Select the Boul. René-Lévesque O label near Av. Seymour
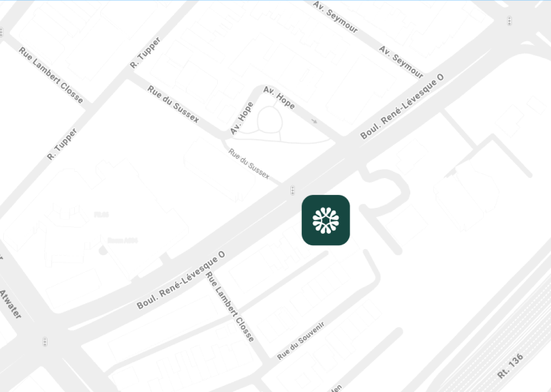Screen dimensions: 551x392 click(402, 106)
